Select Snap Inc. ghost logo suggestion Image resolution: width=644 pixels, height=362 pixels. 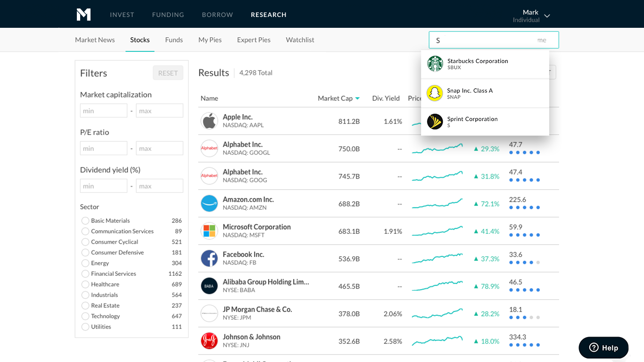[x=435, y=93]
